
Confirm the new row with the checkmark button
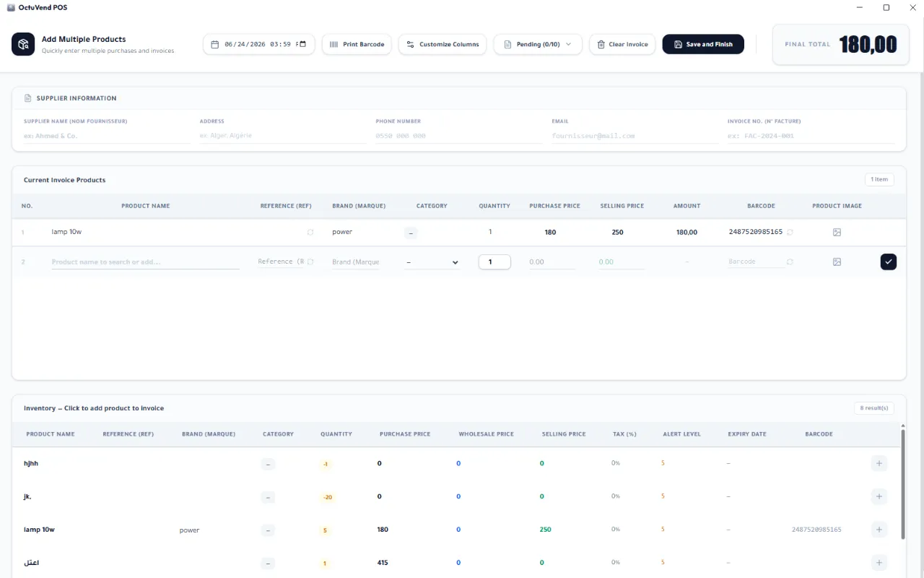pos(889,262)
